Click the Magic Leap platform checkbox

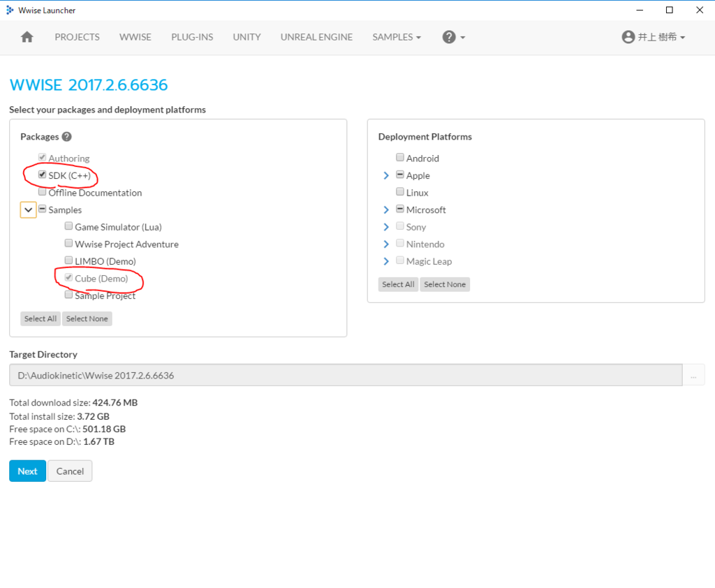click(x=400, y=260)
